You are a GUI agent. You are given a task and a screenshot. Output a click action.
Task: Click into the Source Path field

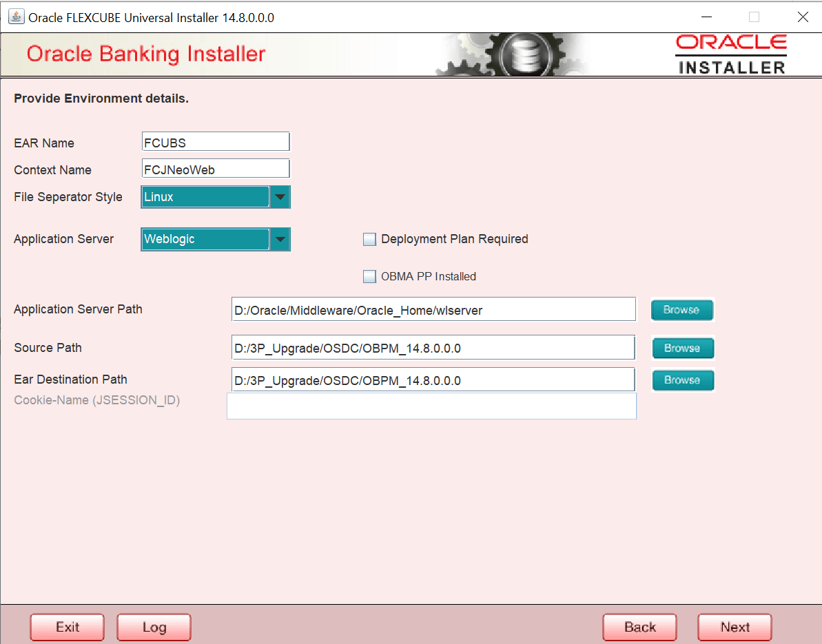tap(433, 348)
